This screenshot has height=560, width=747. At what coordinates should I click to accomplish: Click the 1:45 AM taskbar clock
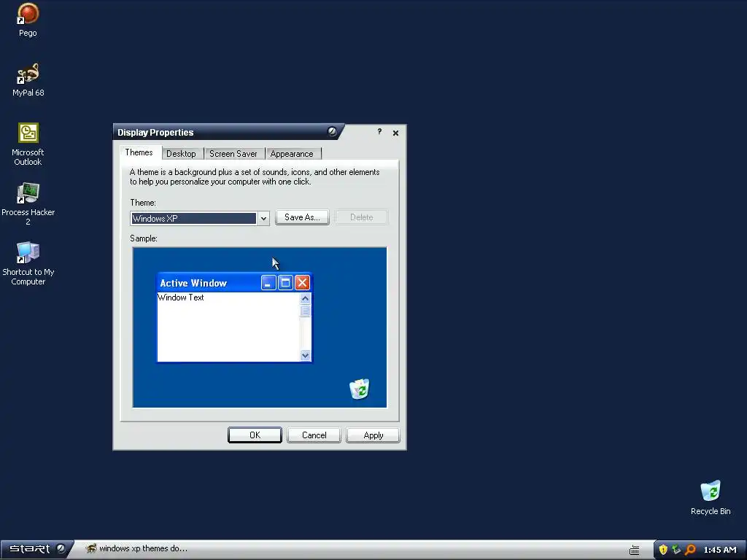click(720, 550)
